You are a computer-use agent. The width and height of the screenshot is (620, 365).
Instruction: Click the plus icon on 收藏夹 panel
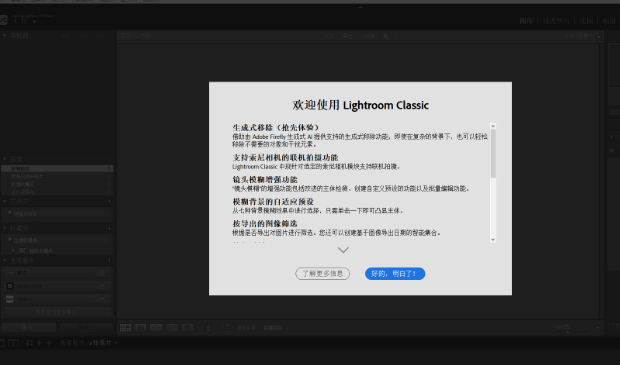coord(110,228)
